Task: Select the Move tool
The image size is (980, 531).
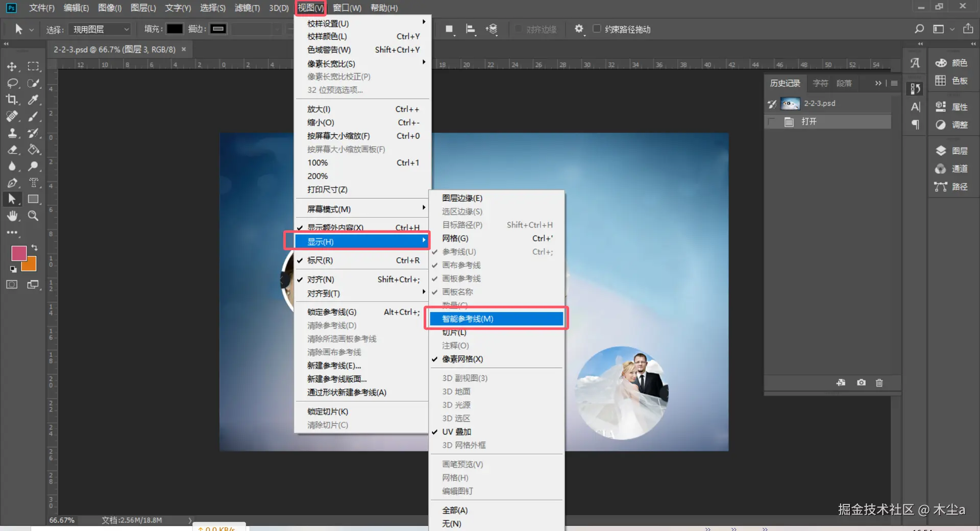Action: click(12, 66)
